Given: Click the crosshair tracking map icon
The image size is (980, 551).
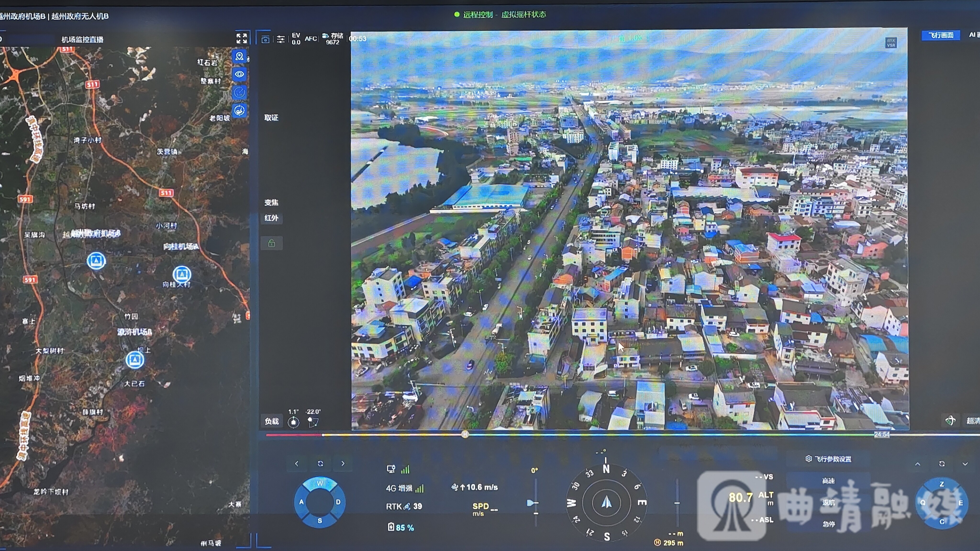Looking at the screenshot, I should click(239, 111).
